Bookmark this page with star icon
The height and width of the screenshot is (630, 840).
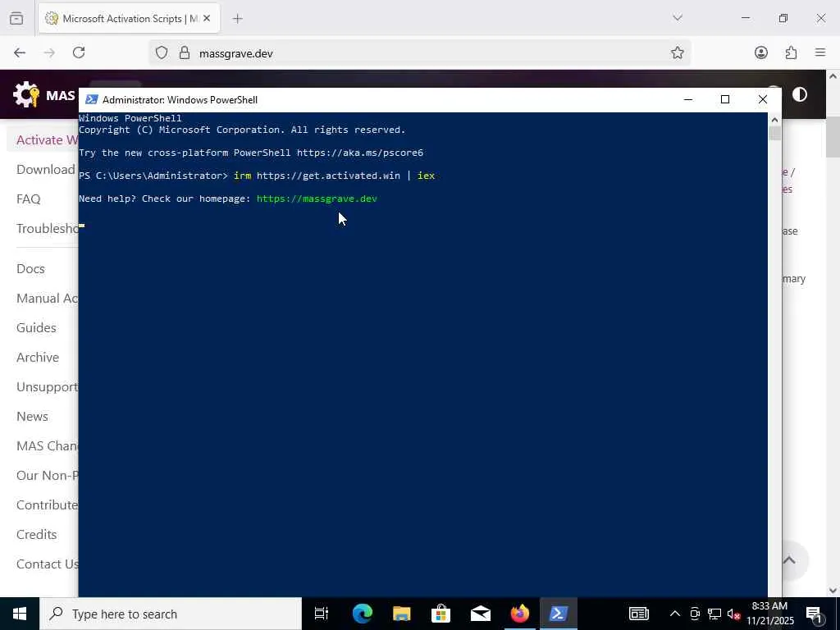[x=677, y=52]
